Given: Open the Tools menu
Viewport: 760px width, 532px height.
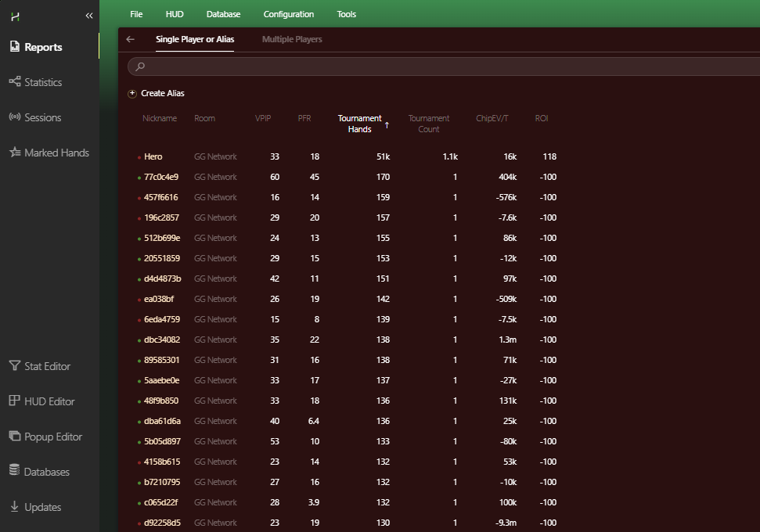Looking at the screenshot, I should click(347, 14).
